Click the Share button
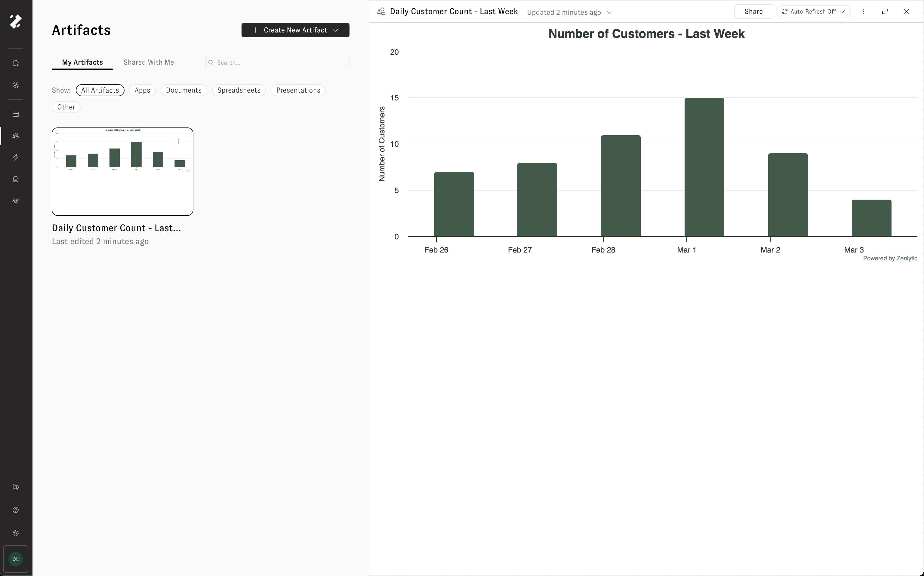The height and width of the screenshot is (576, 924). click(753, 11)
